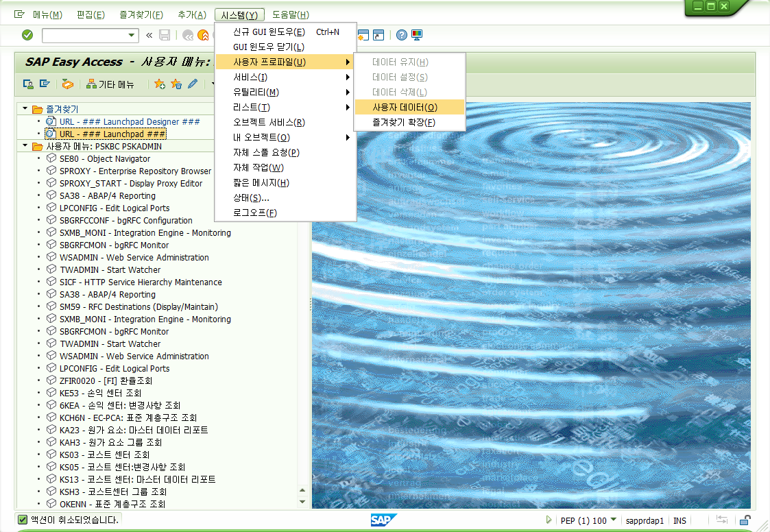Image resolution: width=770 pixels, height=532 pixels.
Task: Open the transaction command field dropdown
Action: point(132,35)
